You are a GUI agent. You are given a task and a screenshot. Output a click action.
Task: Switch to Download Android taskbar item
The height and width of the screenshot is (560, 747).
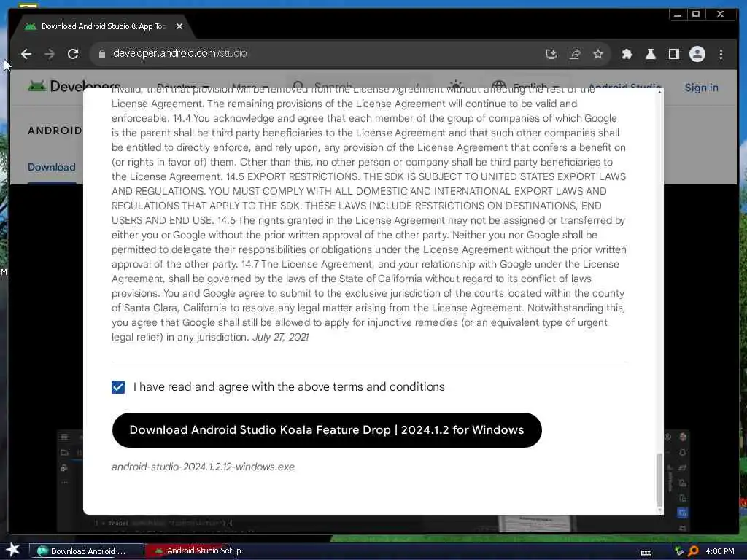(x=87, y=551)
